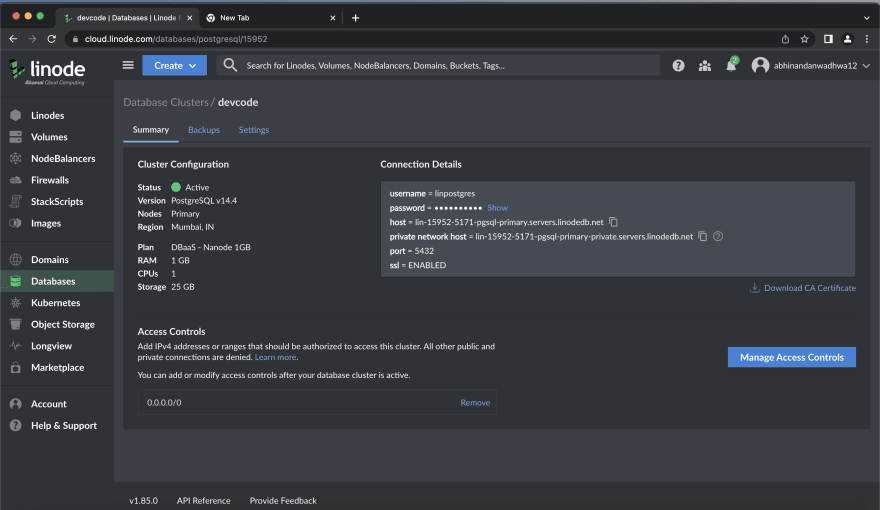Open a new browser tab
The image size is (880, 510).
355,18
